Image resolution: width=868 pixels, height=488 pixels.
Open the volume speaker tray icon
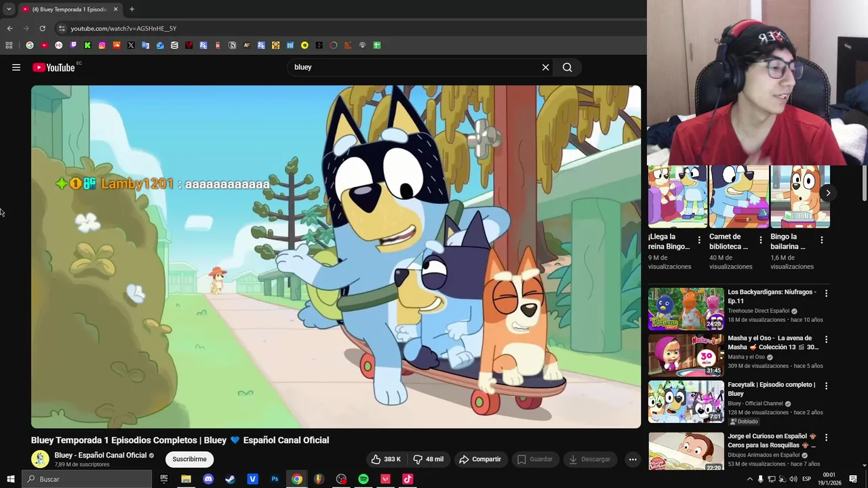pos(793,479)
